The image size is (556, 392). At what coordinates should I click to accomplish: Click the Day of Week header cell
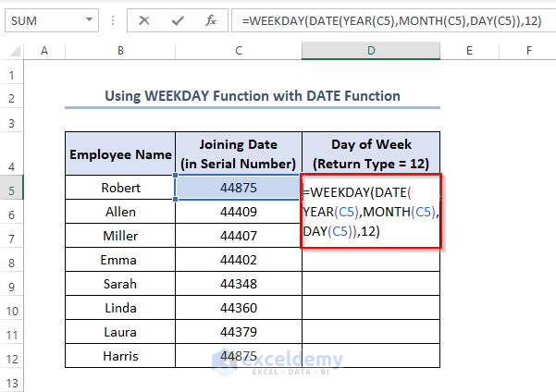(370, 154)
